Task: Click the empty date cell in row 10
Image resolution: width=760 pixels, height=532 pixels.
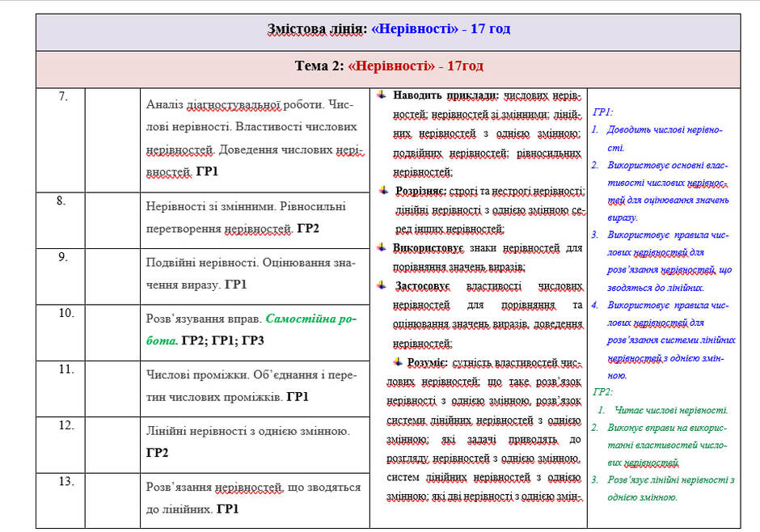Action: pos(112,333)
